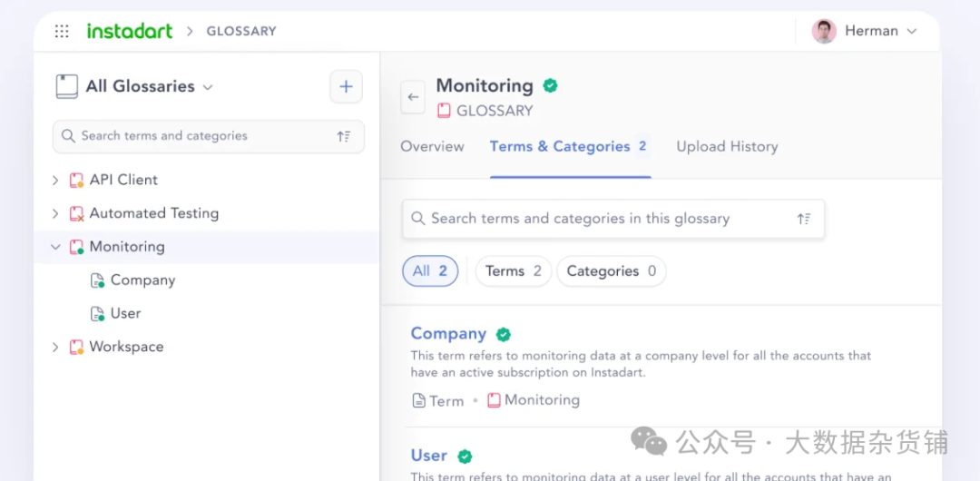
Task: Select the All 2 filter chip
Action: click(430, 271)
